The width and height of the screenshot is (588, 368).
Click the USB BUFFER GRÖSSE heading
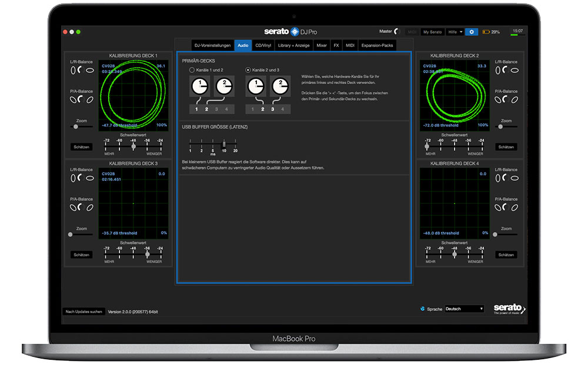click(x=215, y=127)
